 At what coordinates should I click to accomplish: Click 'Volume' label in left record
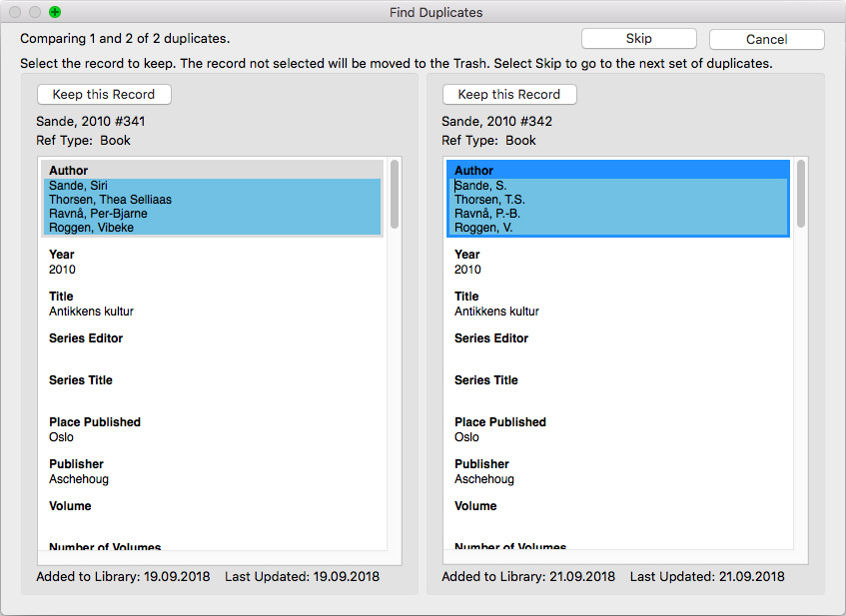(70, 506)
